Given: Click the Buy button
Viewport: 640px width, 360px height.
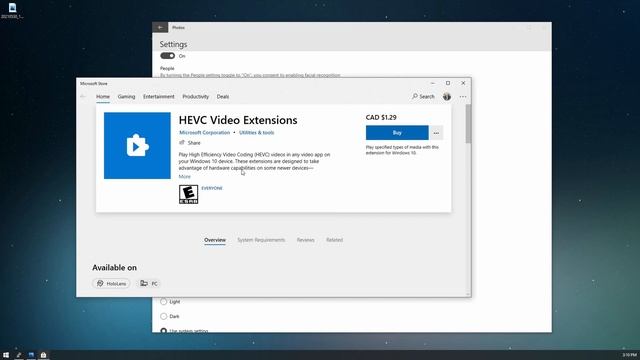Looking at the screenshot, I should (397, 133).
